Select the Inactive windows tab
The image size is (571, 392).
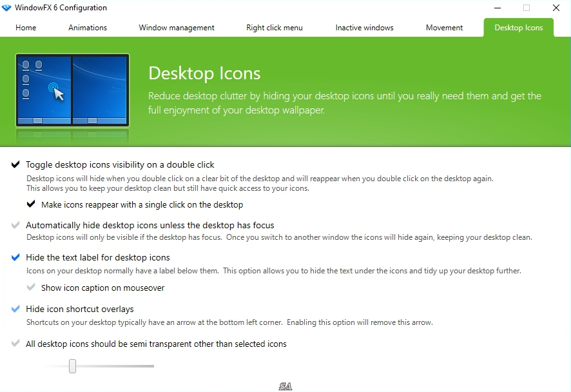click(365, 28)
